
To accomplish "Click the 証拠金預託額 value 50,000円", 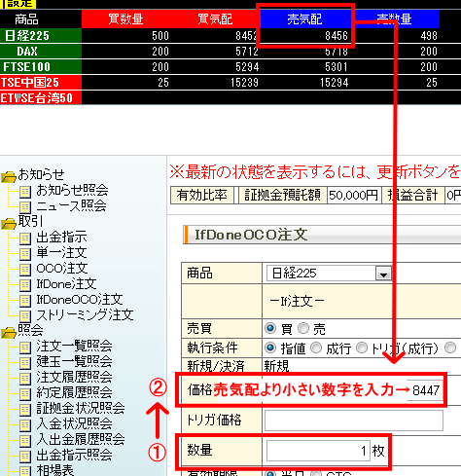I will [354, 195].
